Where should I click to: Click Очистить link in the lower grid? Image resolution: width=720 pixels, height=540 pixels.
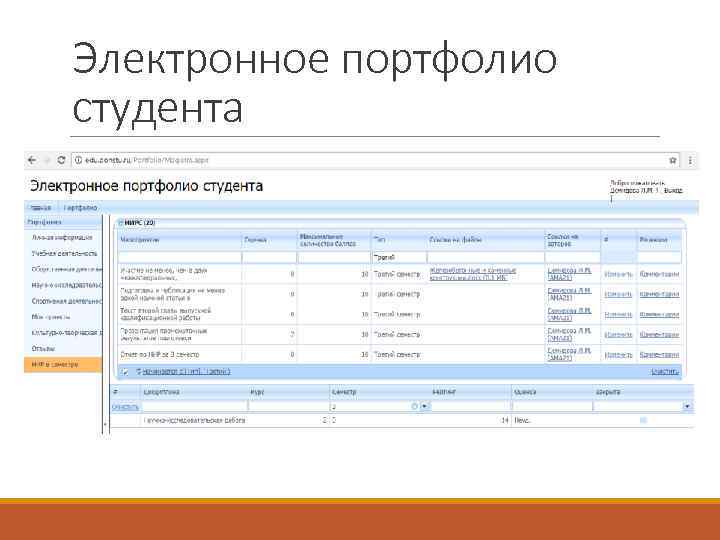(x=125, y=407)
